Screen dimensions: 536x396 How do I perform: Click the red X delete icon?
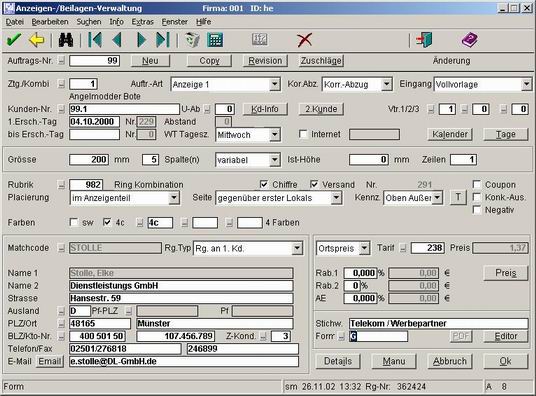click(x=305, y=40)
